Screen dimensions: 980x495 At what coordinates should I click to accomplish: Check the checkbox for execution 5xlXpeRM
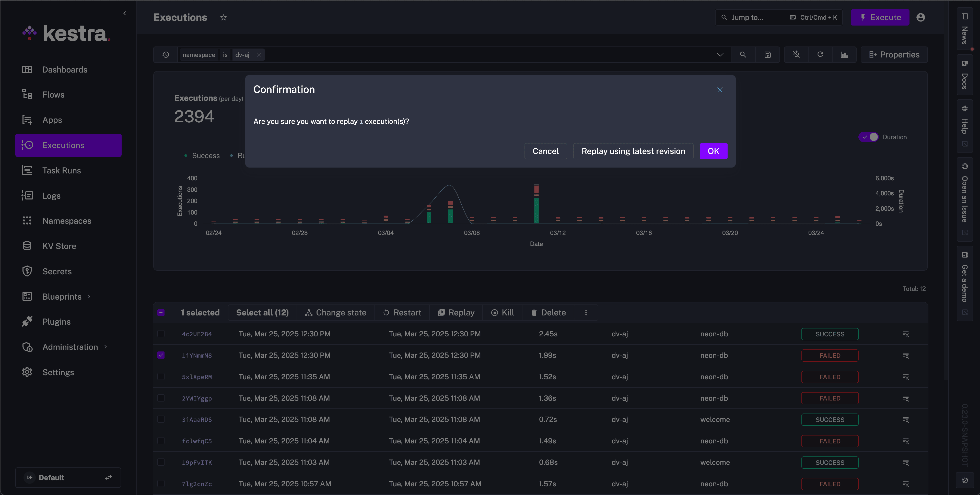tap(161, 377)
